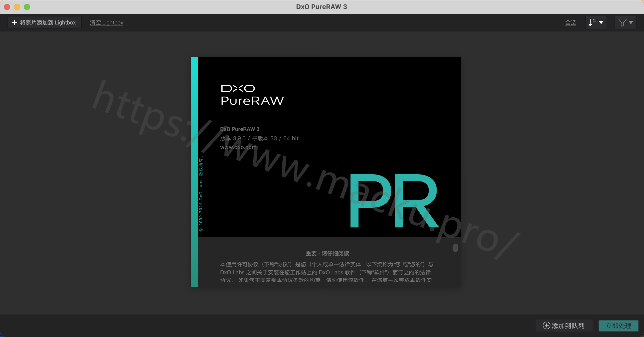
Task: Click 立即处理 process now button
Action: coord(619,326)
